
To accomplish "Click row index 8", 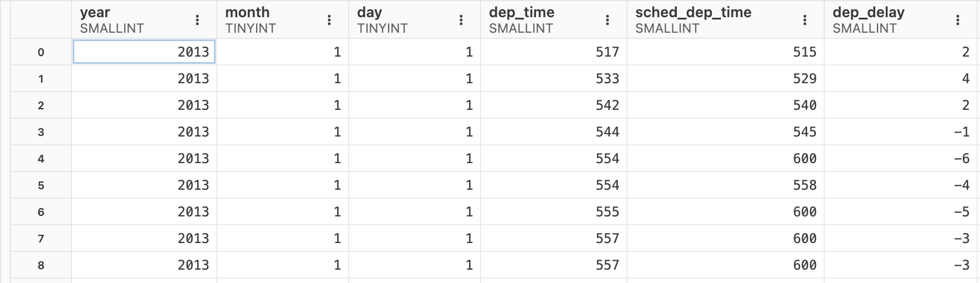I will pos(41,265).
